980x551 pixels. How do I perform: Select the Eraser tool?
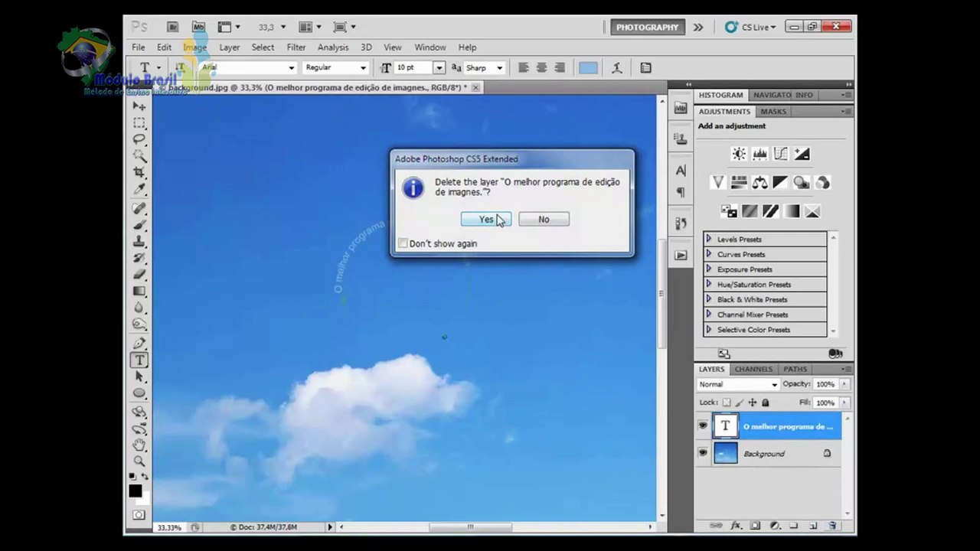point(139,274)
